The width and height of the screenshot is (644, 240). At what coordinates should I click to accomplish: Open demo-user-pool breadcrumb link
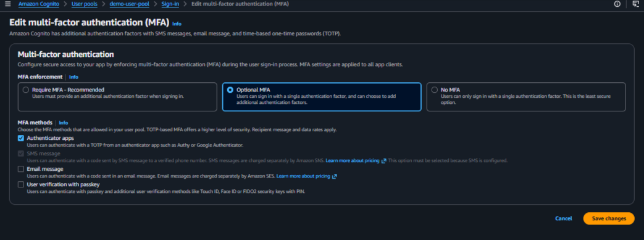tap(130, 4)
